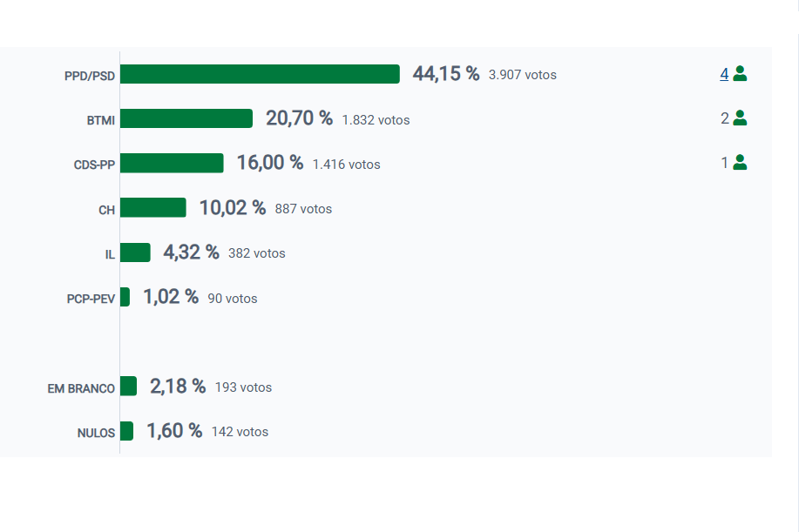Select the PPD/PSD green result bar
Viewport: 799px width, 532px height.
click(x=260, y=74)
